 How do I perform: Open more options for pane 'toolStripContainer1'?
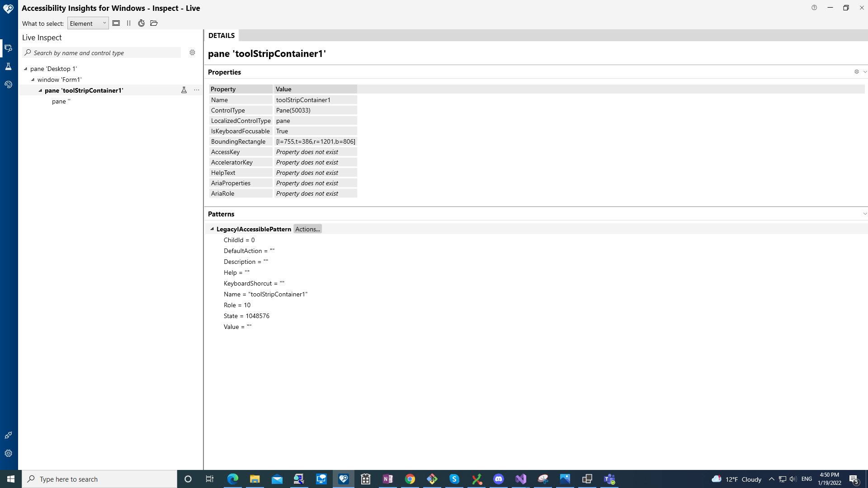(x=196, y=90)
